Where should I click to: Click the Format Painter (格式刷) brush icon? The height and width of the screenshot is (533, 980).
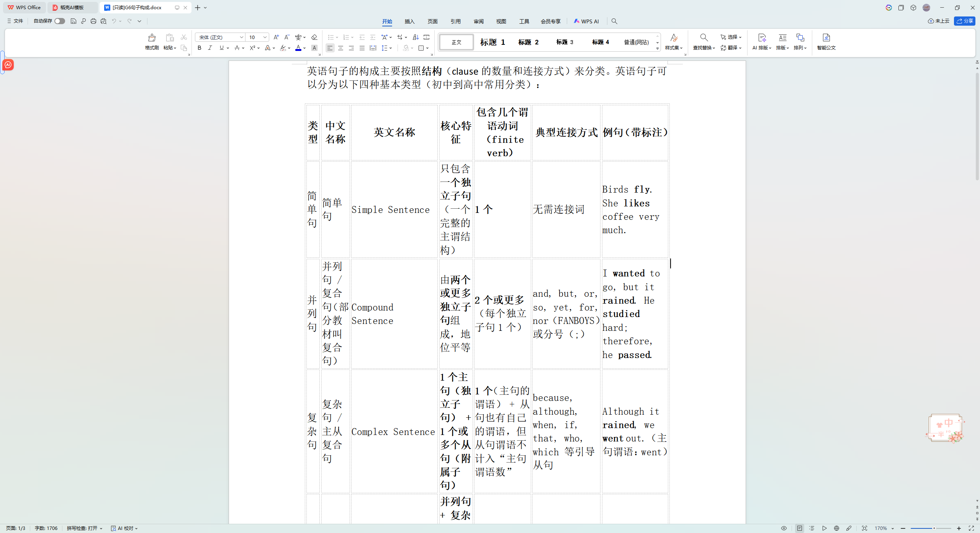click(152, 38)
